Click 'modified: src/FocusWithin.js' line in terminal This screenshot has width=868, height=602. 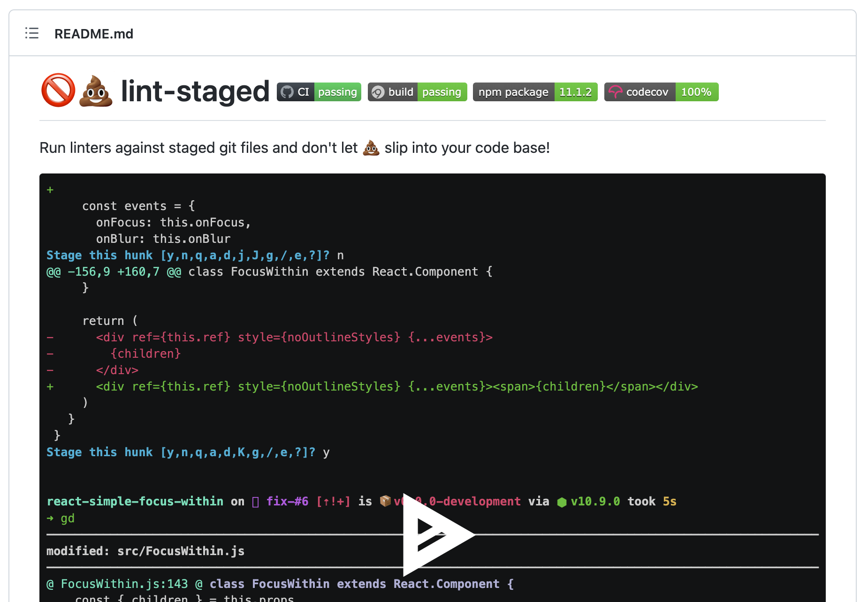coord(145,551)
